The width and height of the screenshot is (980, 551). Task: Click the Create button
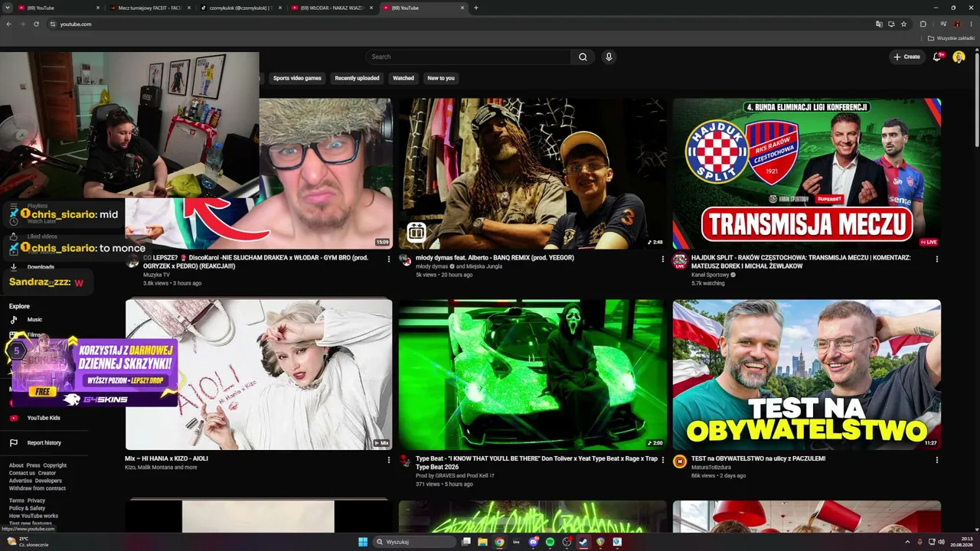point(906,57)
